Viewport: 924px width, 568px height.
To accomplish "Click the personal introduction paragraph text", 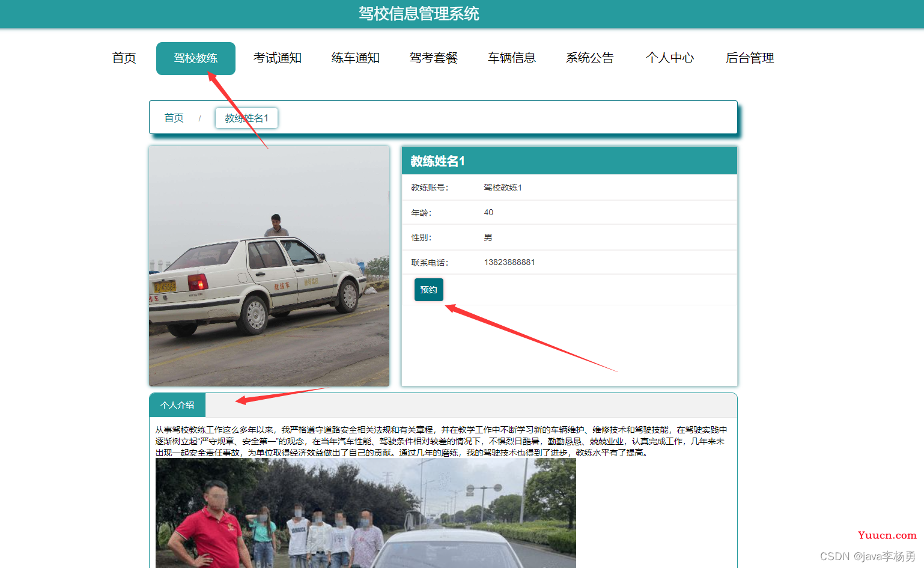I will [x=440, y=441].
